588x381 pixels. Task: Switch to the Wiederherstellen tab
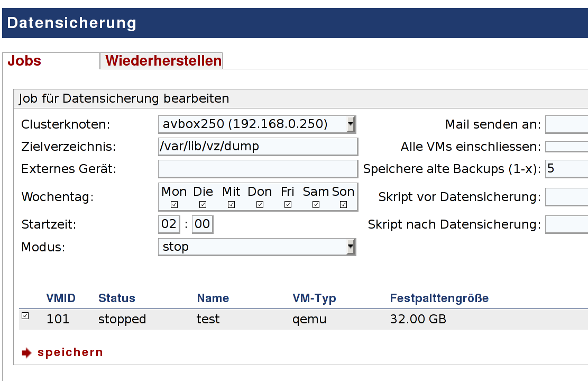click(x=163, y=61)
